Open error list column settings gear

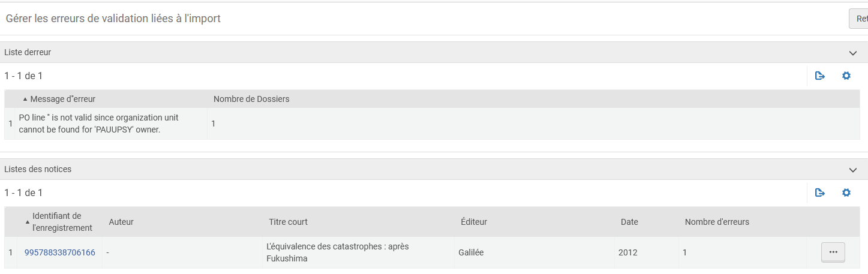click(846, 76)
